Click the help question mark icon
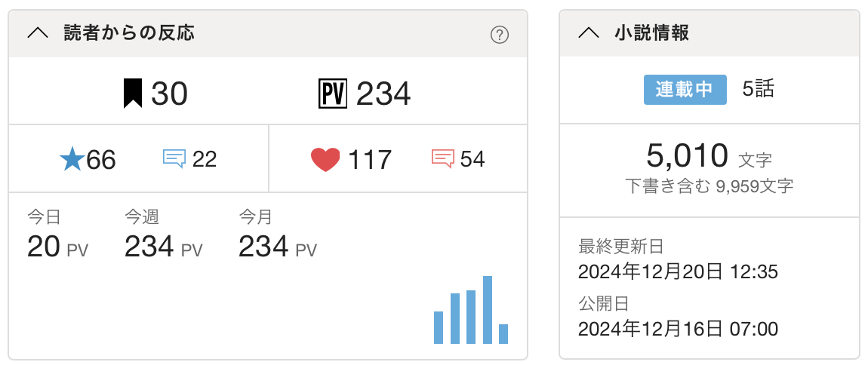Image resolution: width=868 pixels, height=365 pixels. point(499,35)
